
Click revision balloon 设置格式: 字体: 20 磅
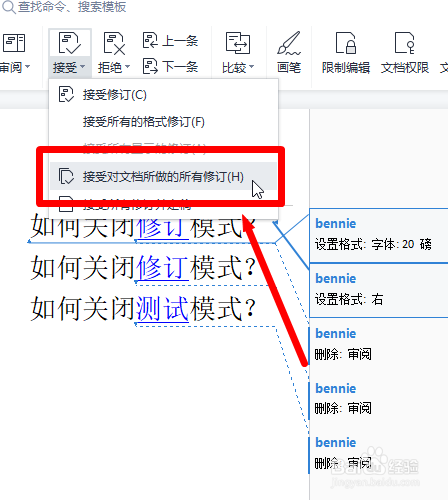pos(379,235)
